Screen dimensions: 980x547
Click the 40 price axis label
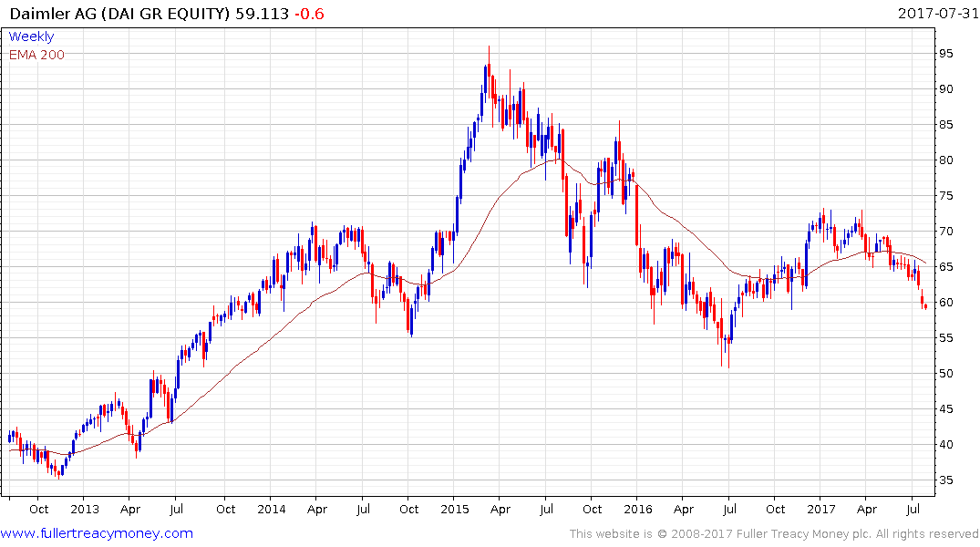pyautogui.click(x=945, y=445)
